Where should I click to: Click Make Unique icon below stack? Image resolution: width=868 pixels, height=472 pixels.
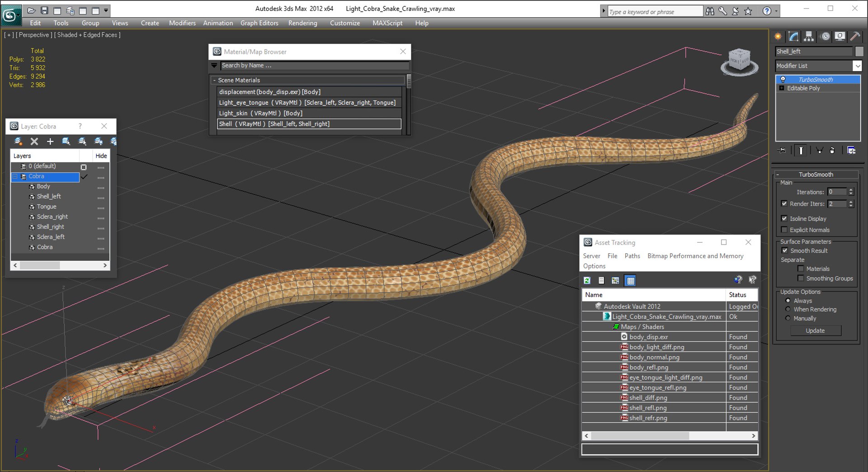click(819, 151)
